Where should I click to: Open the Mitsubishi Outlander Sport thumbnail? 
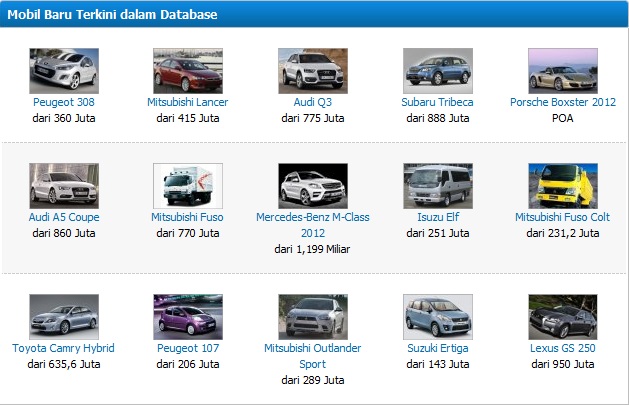pyautogui.click(x=313, y=317)
